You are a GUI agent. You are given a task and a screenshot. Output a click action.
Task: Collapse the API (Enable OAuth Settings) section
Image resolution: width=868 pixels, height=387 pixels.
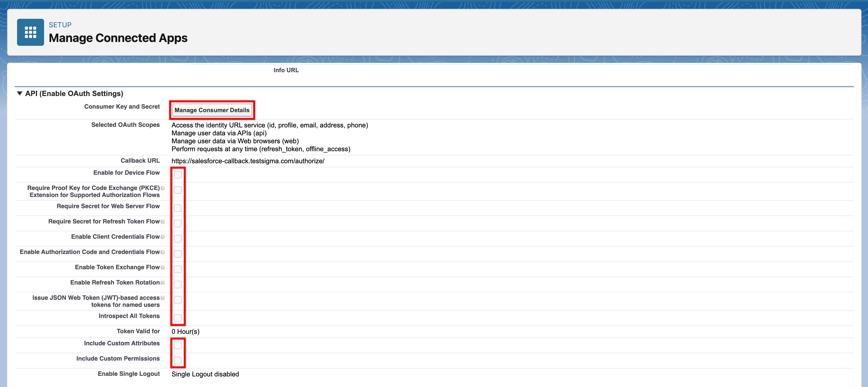click(20, 93)
